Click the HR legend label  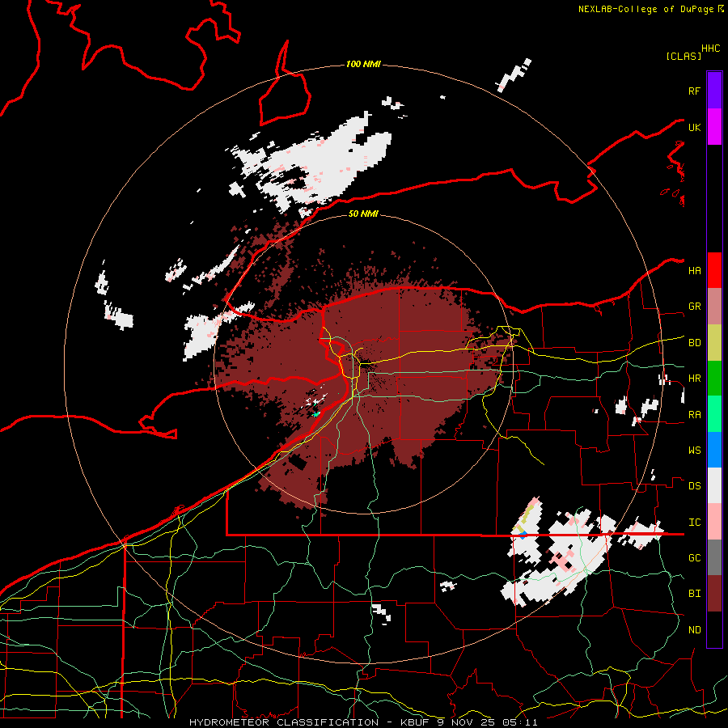point(694,379)
